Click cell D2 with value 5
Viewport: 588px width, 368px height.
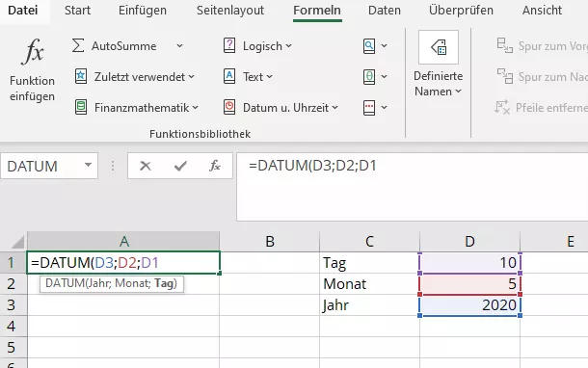469,283
